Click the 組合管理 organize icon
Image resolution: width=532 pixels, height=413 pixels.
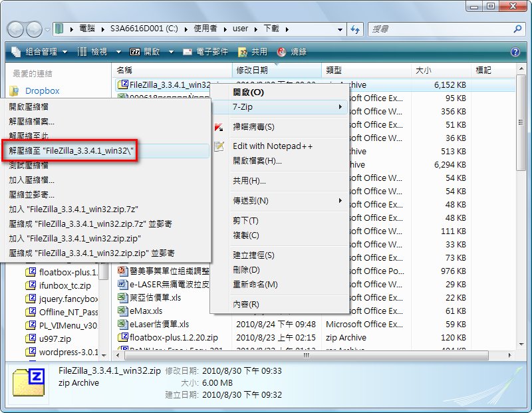point(16,52)
